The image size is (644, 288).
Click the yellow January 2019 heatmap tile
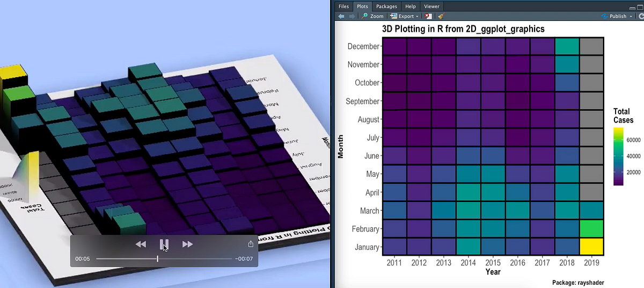[x=592, y=247]
